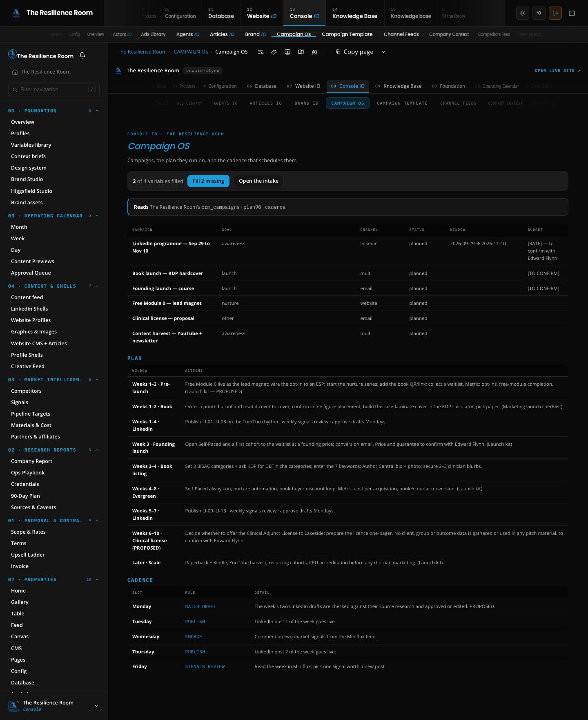Viewport: 588px width, 720px height.
Task: Select the 11 Database top tab
Action: tap(221, 13)
